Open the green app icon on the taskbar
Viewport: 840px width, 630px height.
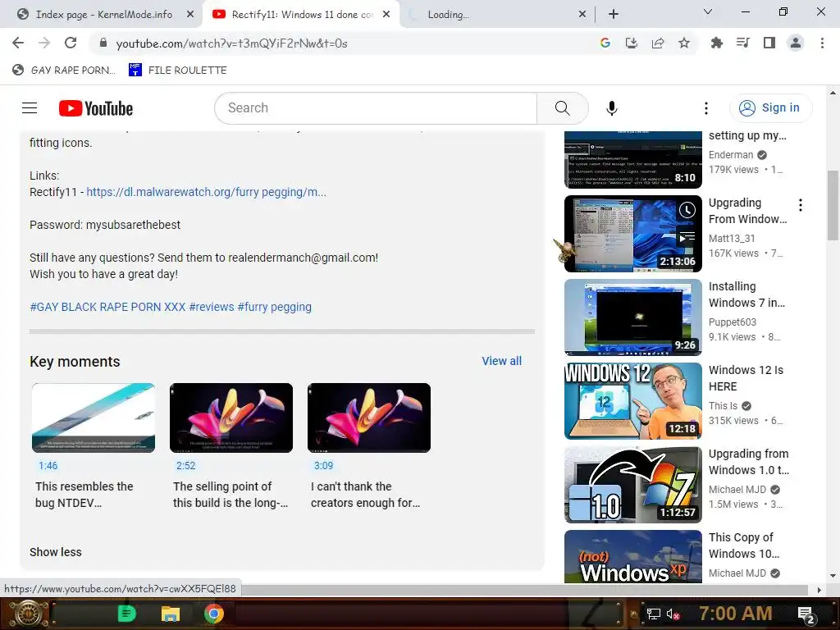tap(127, 614)
